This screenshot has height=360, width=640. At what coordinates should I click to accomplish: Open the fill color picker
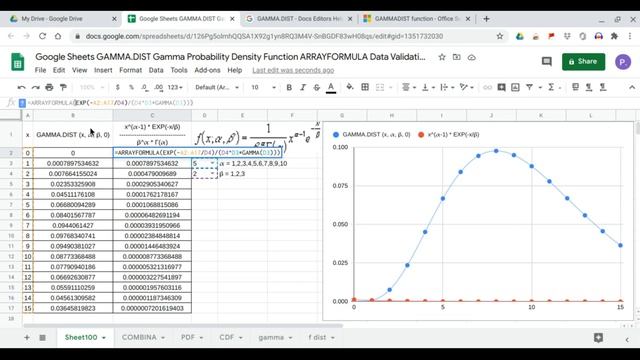click(350, 87)
